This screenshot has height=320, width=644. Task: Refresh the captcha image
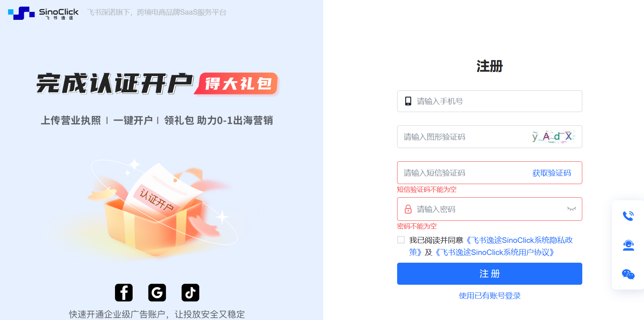[554, 137]
